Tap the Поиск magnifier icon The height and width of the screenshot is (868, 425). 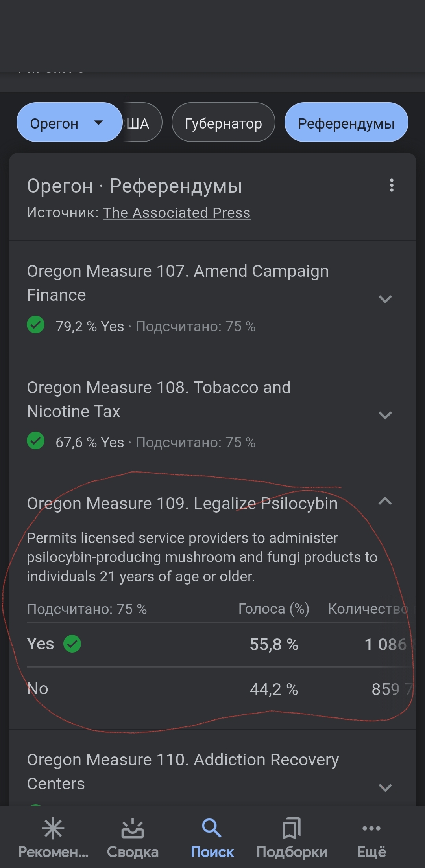(212, 828)
